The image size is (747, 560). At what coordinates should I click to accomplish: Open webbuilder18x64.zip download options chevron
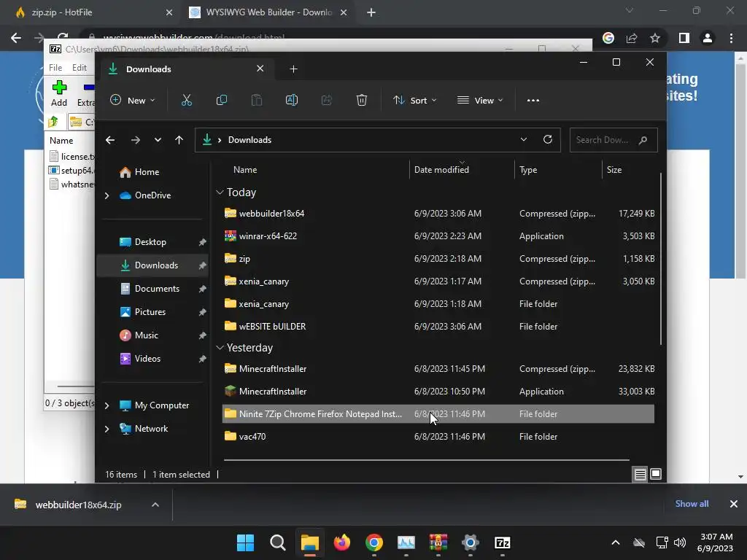pyautogui.click(x=155, y=505)
